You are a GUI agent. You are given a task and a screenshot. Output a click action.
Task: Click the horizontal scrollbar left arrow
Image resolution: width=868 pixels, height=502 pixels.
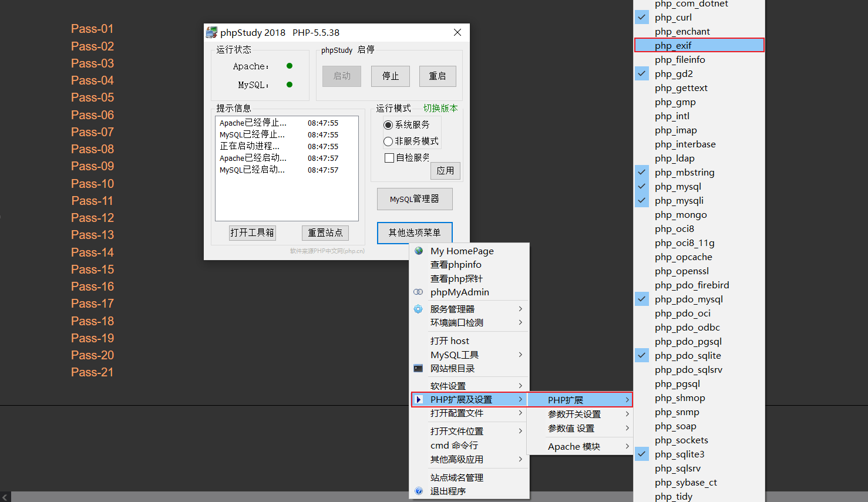[x=5, y=497]
